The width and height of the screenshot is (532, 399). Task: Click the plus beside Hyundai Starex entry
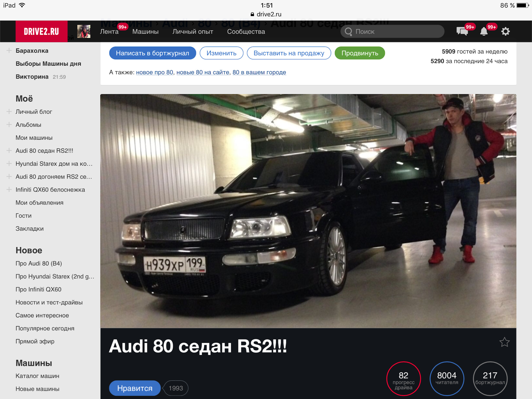[9, 163]
